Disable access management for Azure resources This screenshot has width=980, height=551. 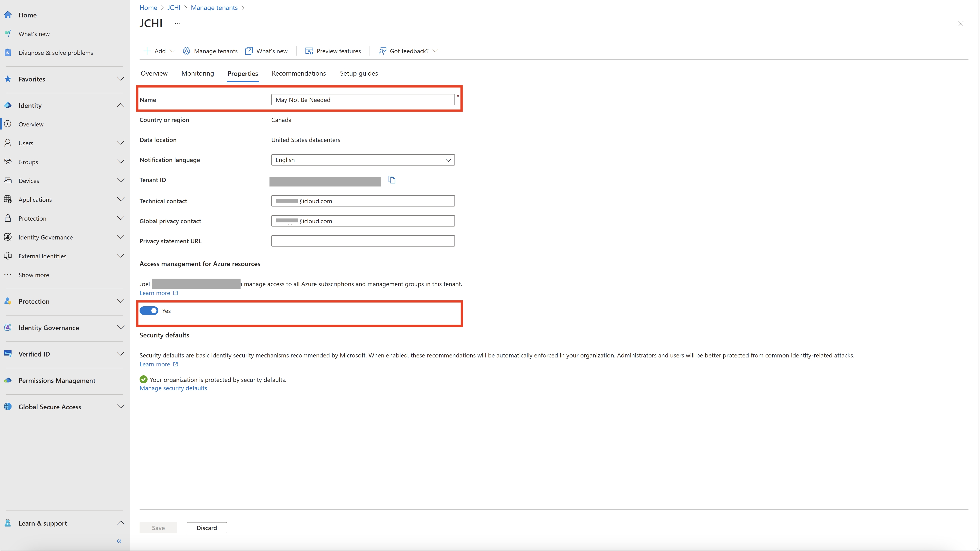pyautogui.click(x=149, y=311)
